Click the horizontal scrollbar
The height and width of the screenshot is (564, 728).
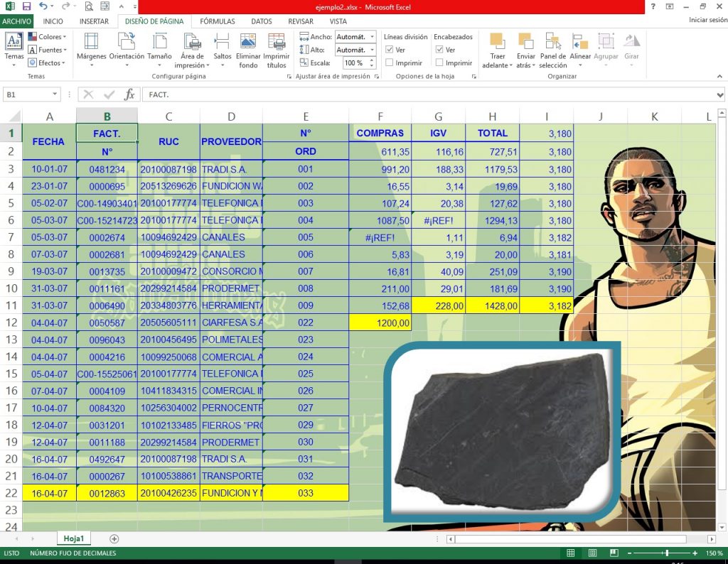coord(571,539)
